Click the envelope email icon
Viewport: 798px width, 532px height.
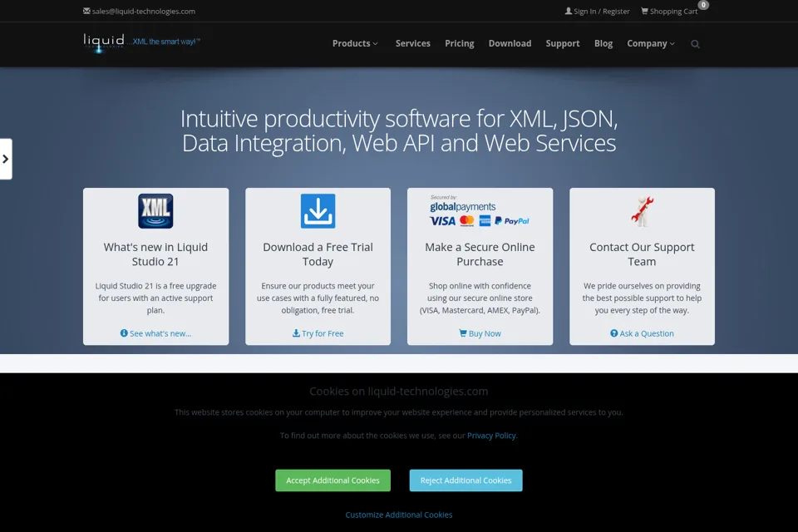(x=86, y=11)
